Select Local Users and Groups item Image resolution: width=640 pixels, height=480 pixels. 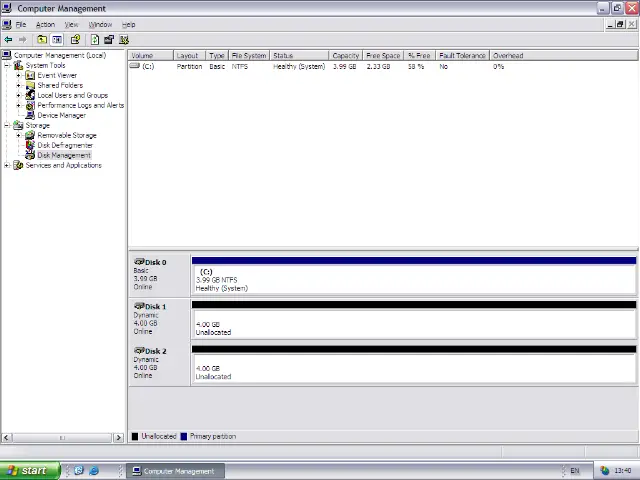[73, 95]
